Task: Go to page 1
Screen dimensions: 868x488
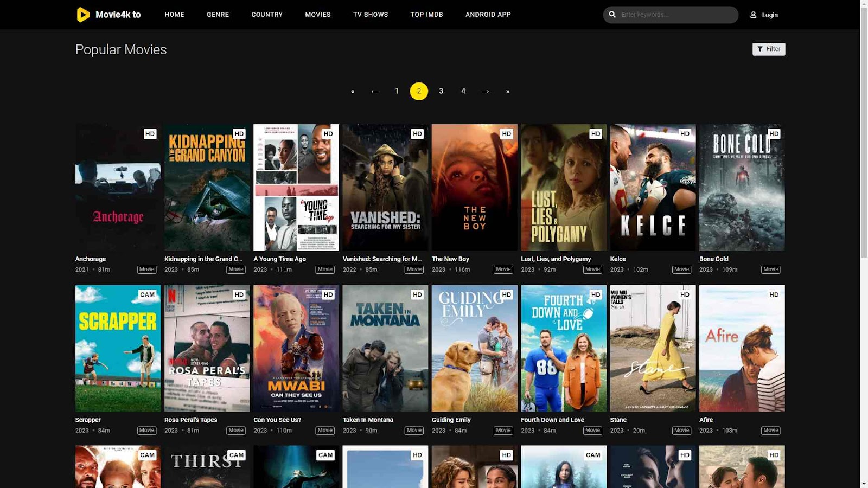Action: [x=397, y=92]
